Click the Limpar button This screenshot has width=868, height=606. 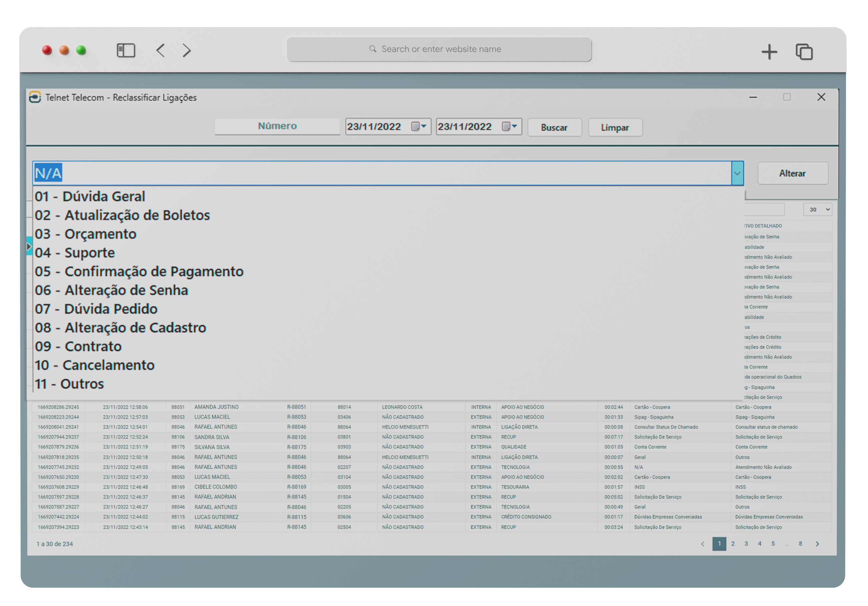[615, 128]
